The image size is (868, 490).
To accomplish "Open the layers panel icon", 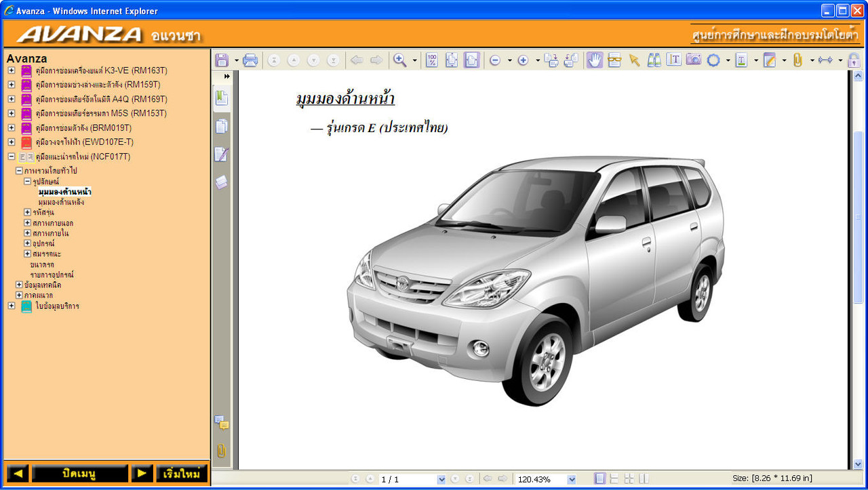I will tap(221, 182).
